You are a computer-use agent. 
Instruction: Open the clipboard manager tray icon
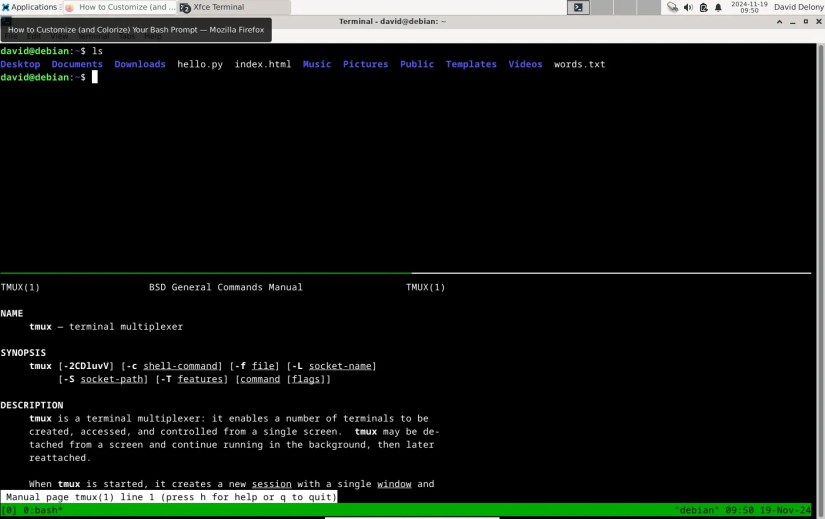pyautogui.click(x=703, y=7)
